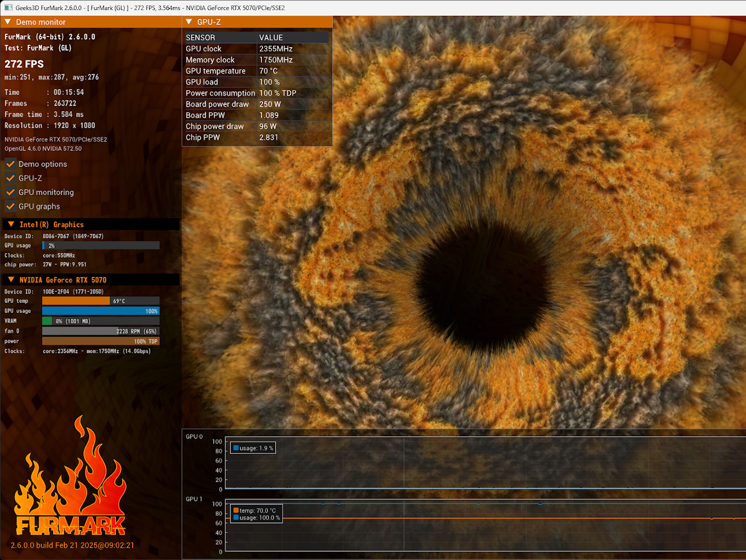746x560 pixels.
Task: Uncheck the Demo options checkbox
Action: [x=10, y=164]
